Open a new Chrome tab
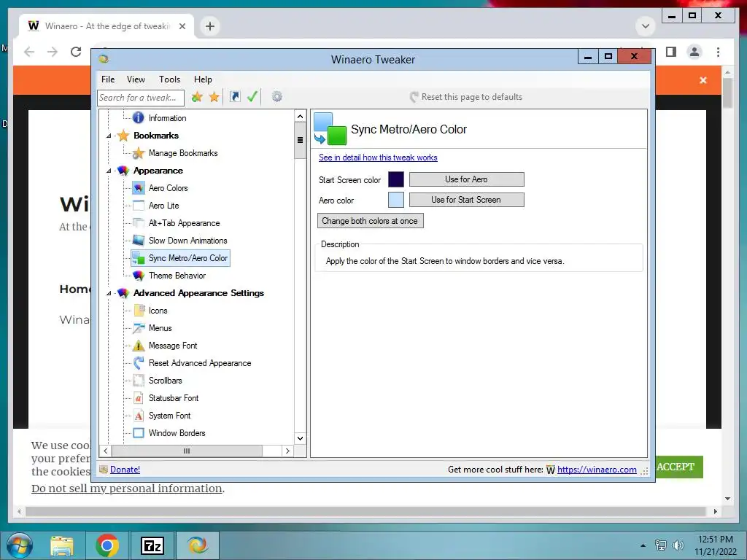 click(209, 26)
